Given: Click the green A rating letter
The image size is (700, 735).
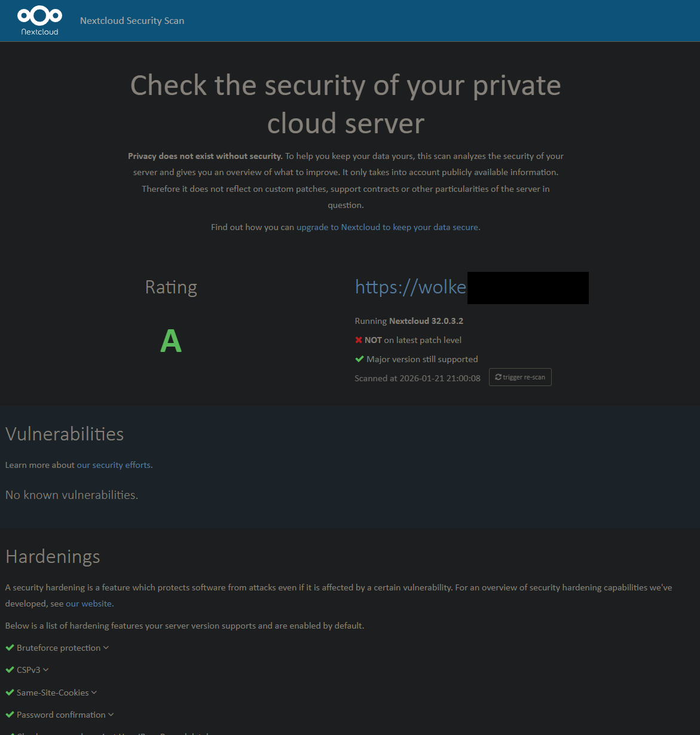Looking at the screenshot, I should click(171, 341).
